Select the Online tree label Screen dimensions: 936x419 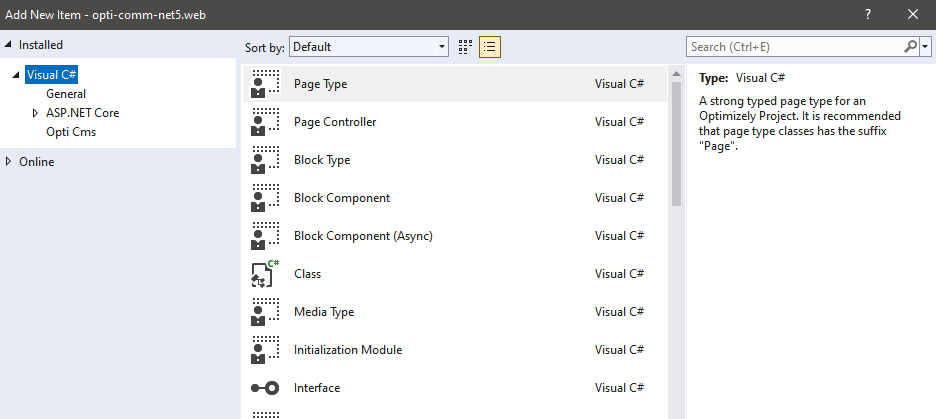[36, 162]
